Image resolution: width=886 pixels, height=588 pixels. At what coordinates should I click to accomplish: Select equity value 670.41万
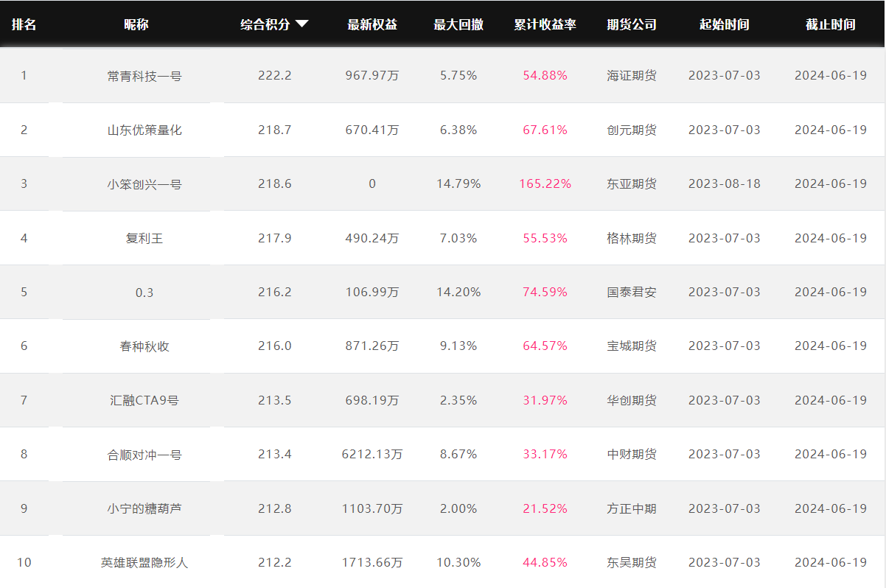[x=372, y=130]
